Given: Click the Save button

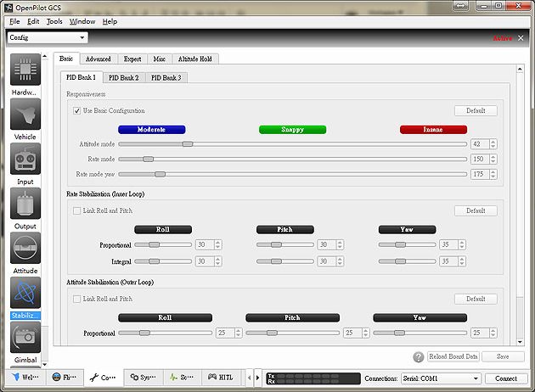Looking at the screenshot, I should click(x=503, y=356).
